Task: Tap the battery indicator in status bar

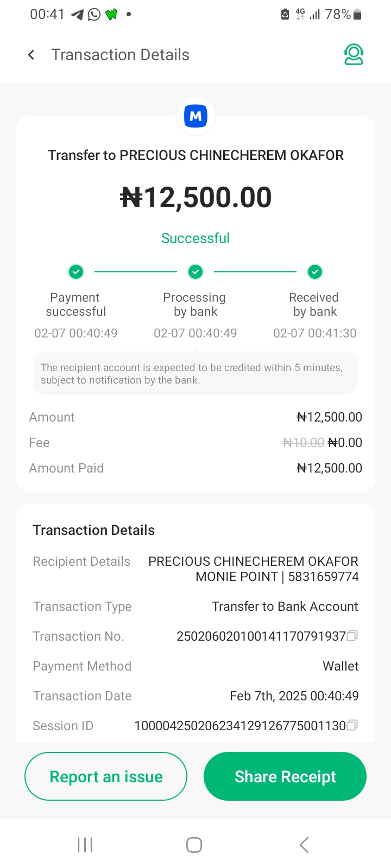Action: coord(357,15)
